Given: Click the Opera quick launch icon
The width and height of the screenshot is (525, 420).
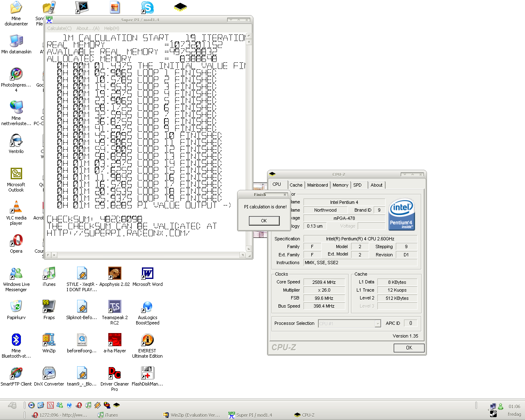Looking at the screenshot, I should [79, 405].
